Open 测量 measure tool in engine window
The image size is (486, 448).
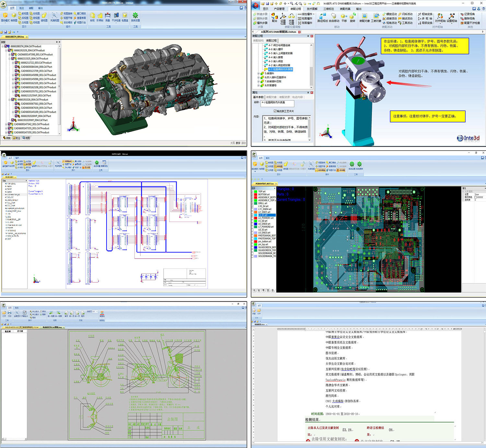point(108,16)
